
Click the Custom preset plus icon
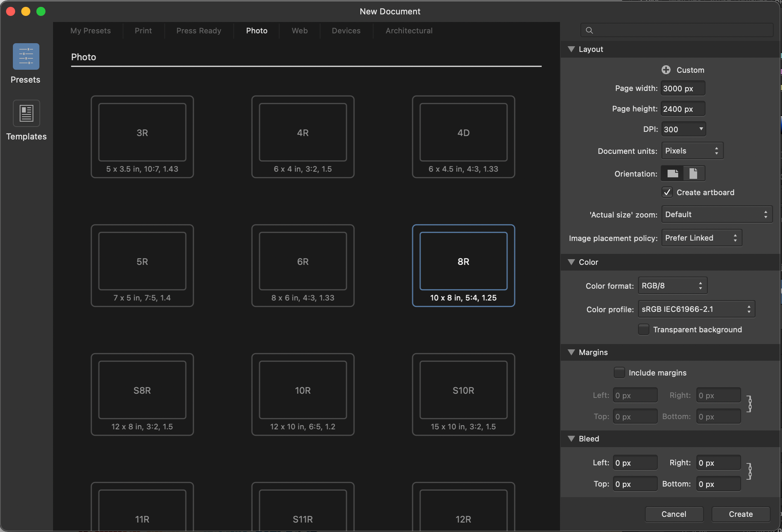click(666, 70)
